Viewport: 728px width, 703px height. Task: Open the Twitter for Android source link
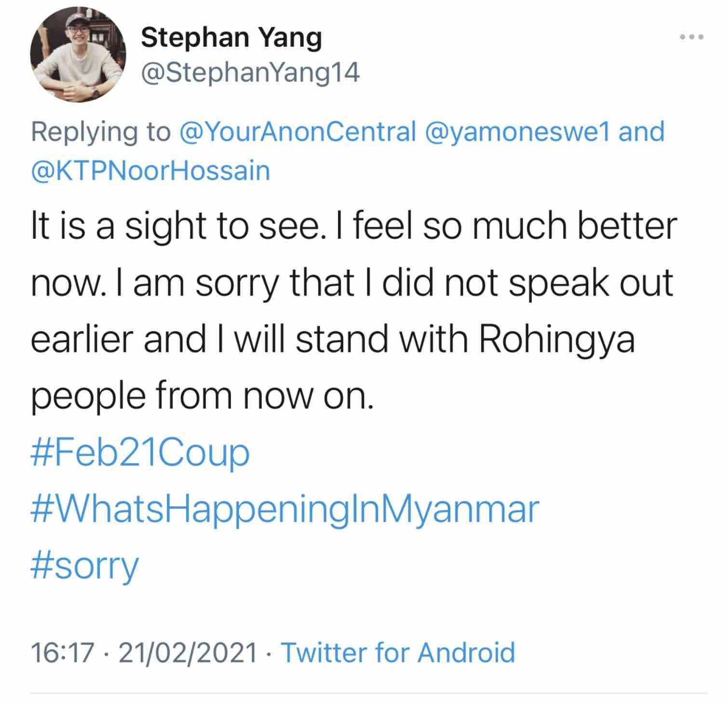point(398,652)
